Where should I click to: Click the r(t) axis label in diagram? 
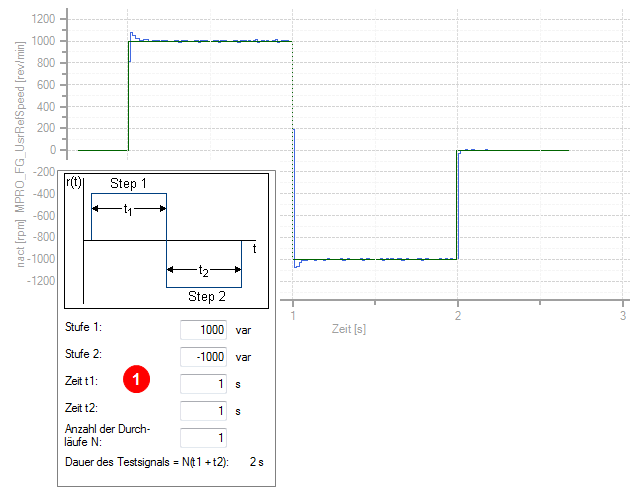(x=74, y=182)
